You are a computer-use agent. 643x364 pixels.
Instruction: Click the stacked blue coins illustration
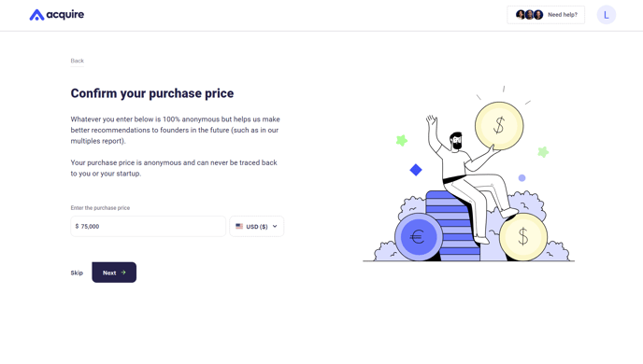tap(452, 225)
